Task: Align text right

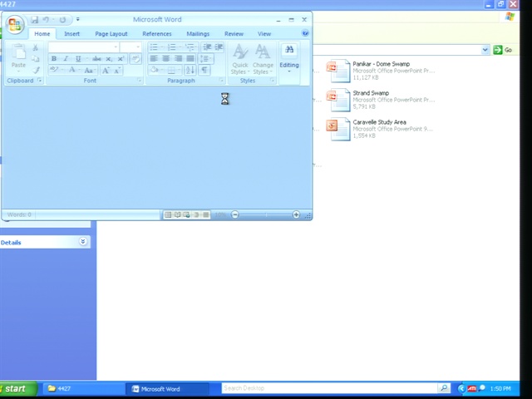Action: point(178,59)
